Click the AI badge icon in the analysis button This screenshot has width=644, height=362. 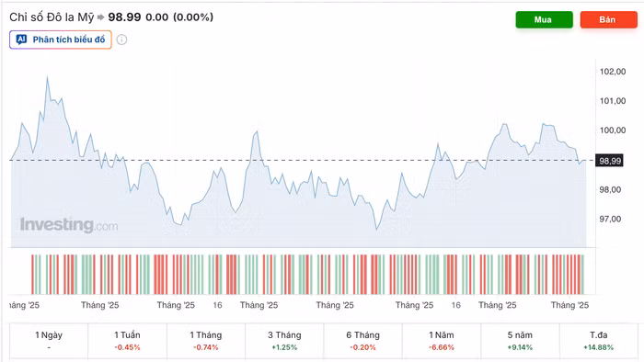pos(21,40)
